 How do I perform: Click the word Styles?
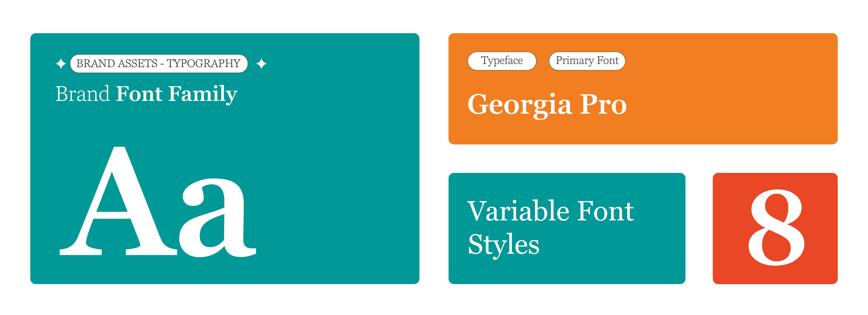(x=503, y=245)
